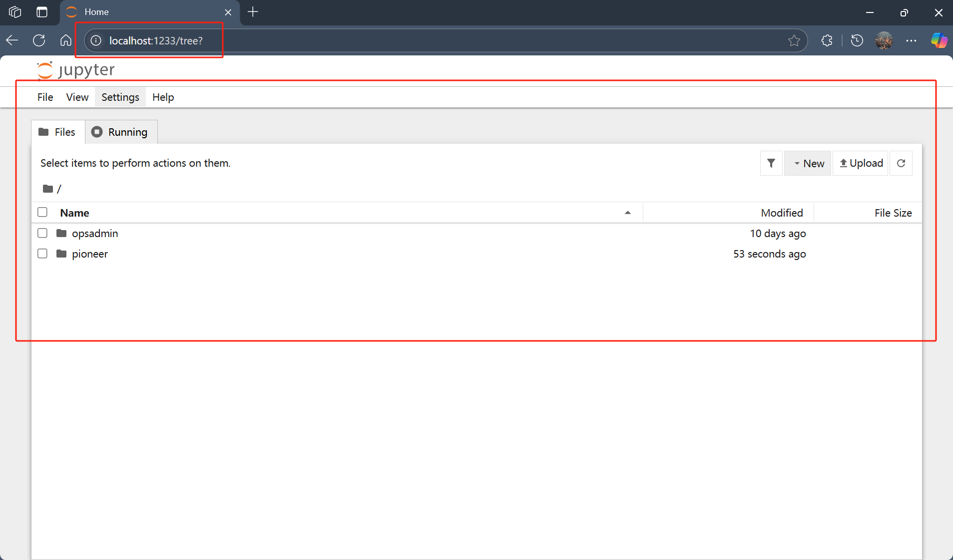Open the Jupyter logo home link
Screen dimensions: 953x560
(x=76, y=70)
